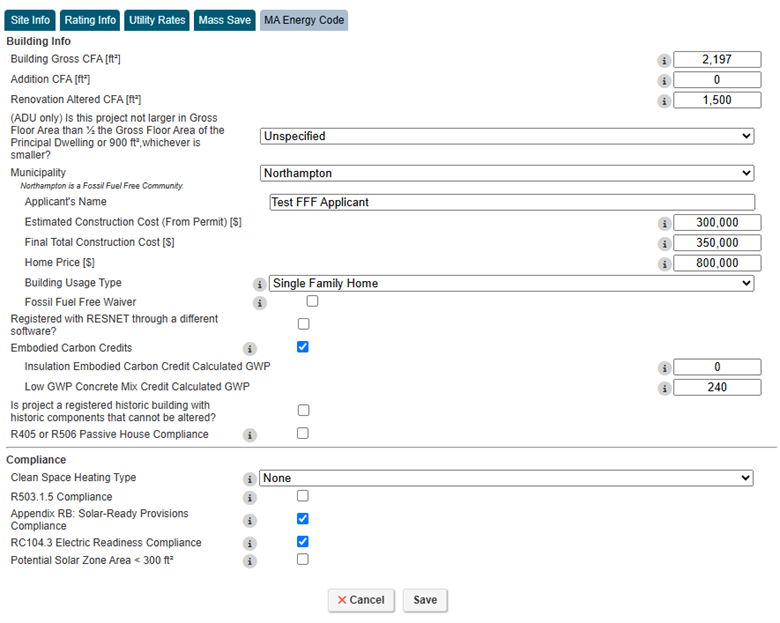Check the registered historic building checkbox

pyautogui.click(x=303, y=410)
